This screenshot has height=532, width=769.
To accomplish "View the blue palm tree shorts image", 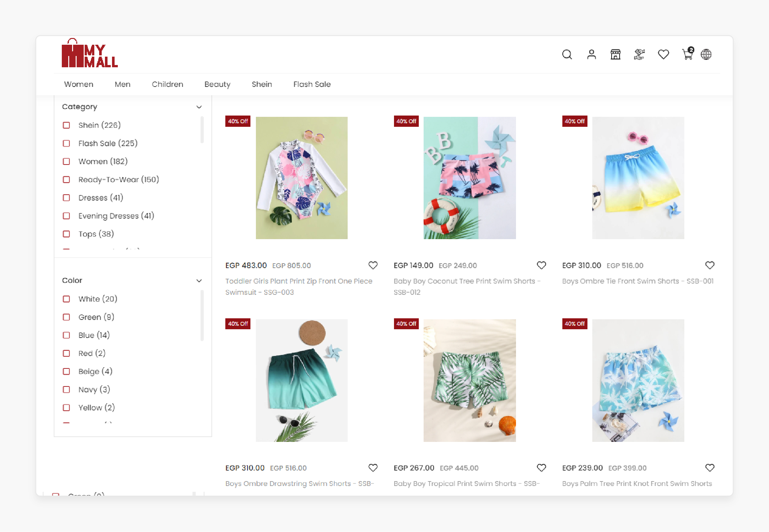I will point(638,380).
